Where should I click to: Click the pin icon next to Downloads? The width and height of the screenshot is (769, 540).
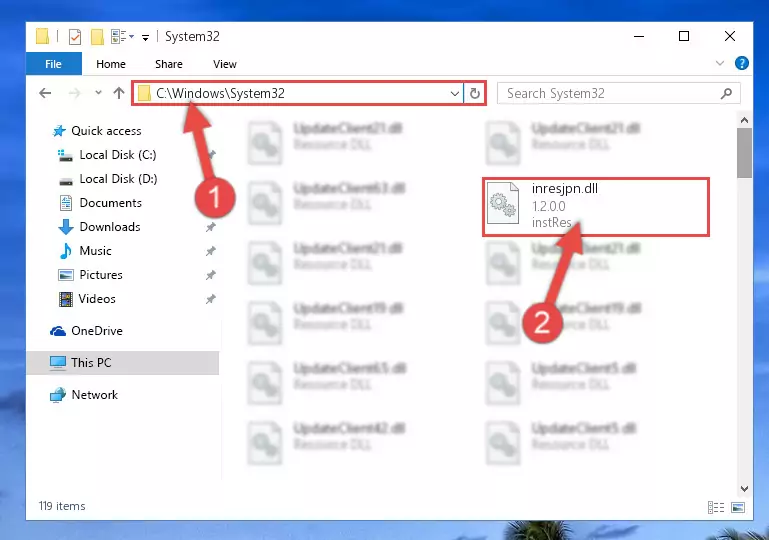click(211, 227)
